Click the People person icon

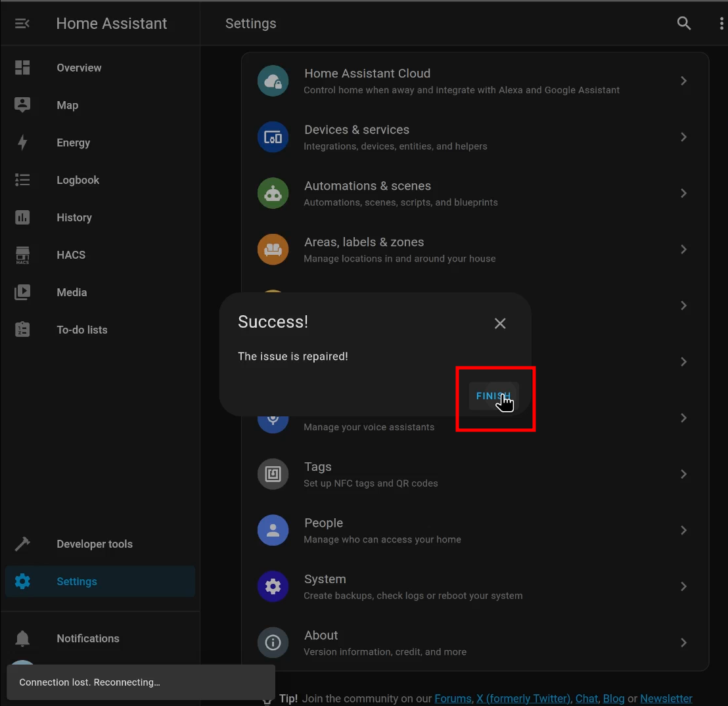(273, 530)
